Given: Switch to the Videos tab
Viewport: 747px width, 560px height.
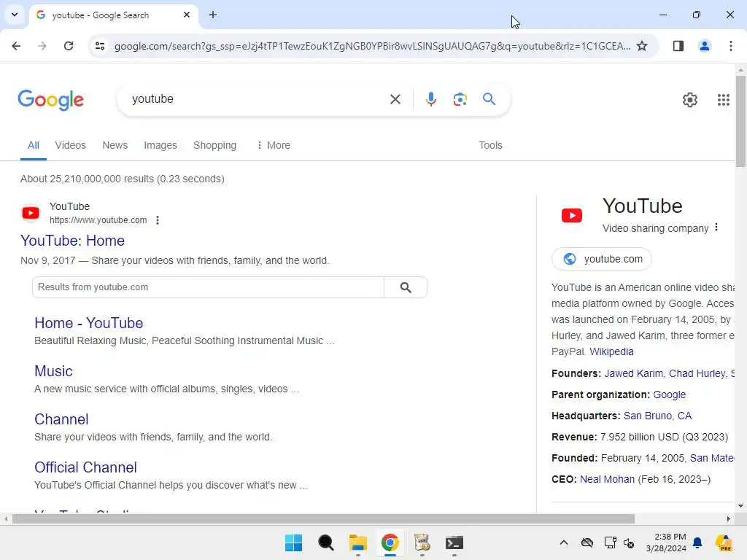Looking at the screenshot, I should coord(71,145).
